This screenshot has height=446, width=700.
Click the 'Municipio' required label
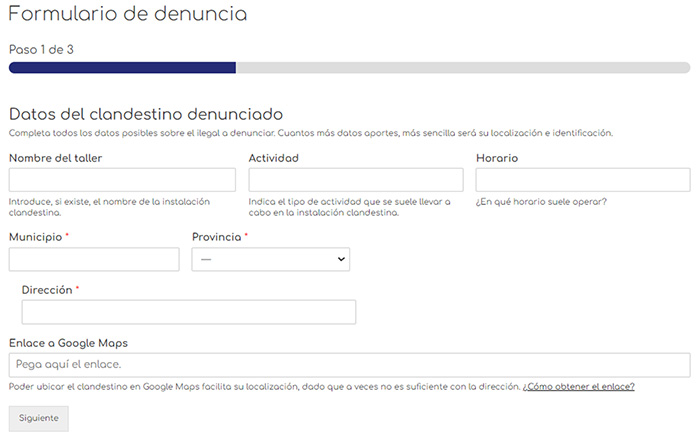36,237
